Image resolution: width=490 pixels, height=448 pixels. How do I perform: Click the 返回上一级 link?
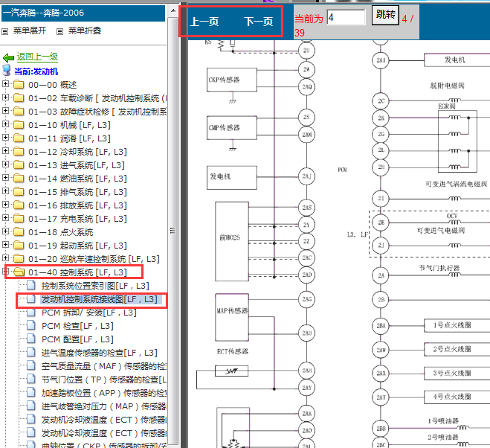37,57
